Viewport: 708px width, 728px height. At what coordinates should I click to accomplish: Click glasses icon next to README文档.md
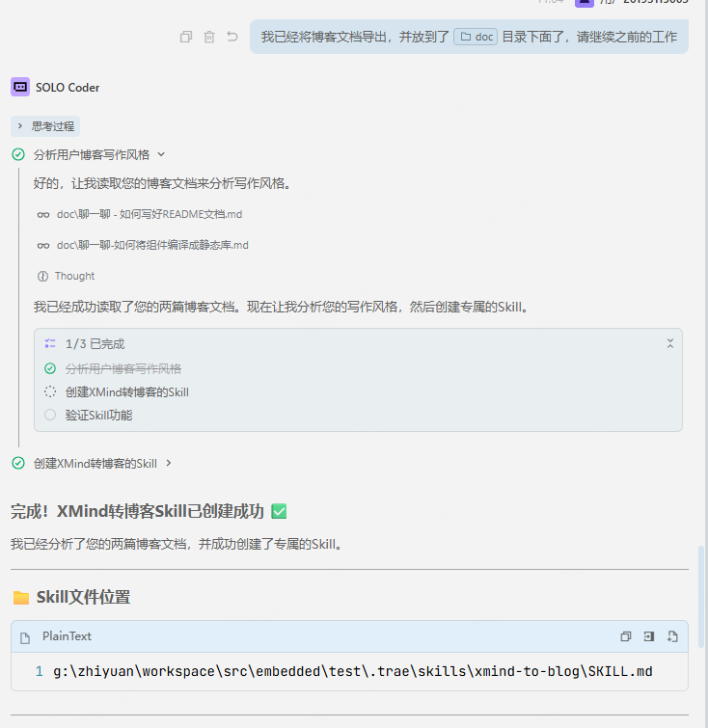pos(43,214)
